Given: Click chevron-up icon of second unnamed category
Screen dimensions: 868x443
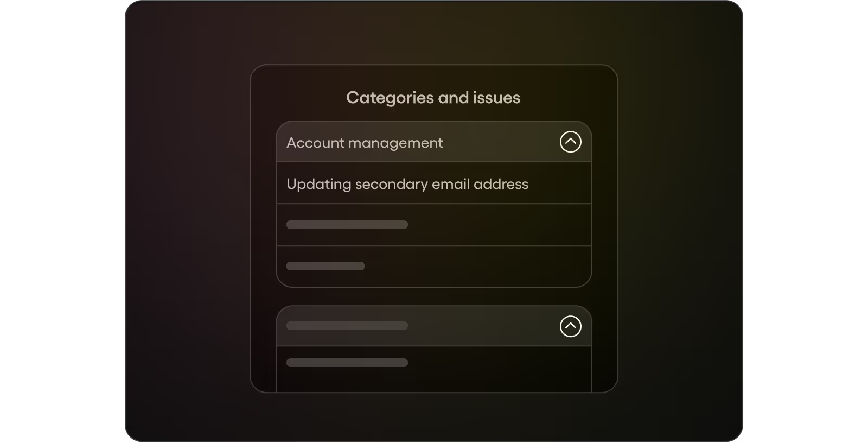Looking at the screenshot, I should 570,326.
